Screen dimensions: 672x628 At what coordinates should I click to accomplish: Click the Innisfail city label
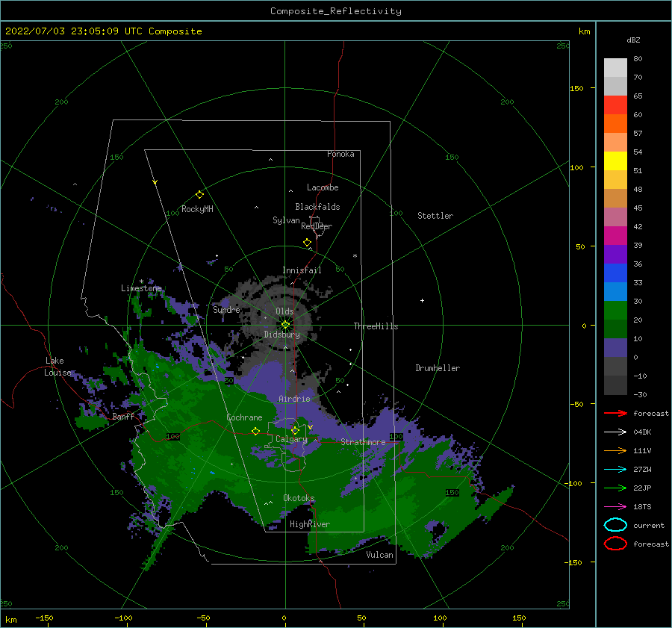(302, 270)
